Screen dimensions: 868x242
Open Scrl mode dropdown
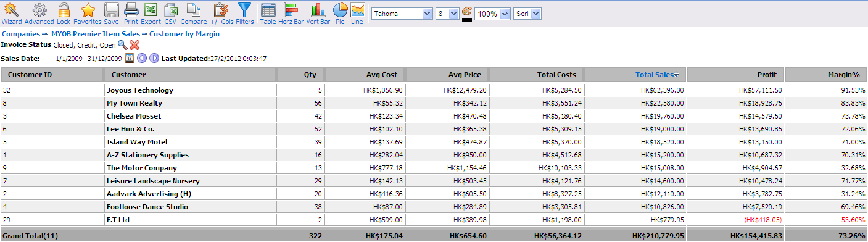coord(527,14)
